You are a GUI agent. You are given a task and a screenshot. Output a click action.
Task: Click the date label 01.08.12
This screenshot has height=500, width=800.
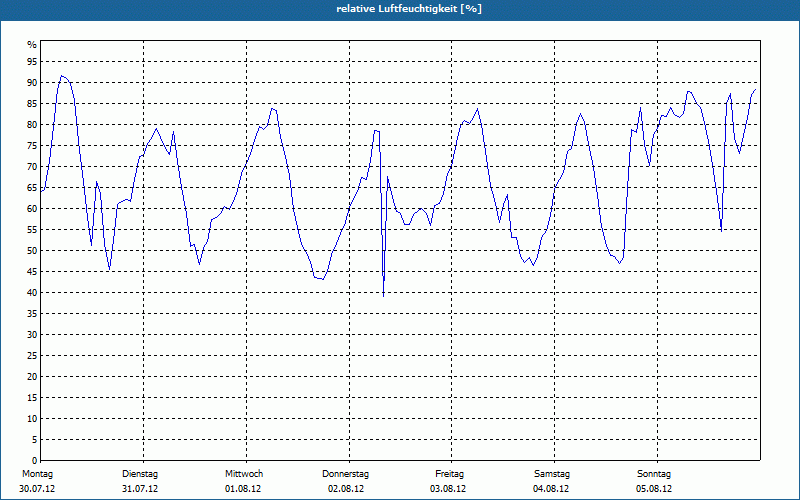[243, 489]
